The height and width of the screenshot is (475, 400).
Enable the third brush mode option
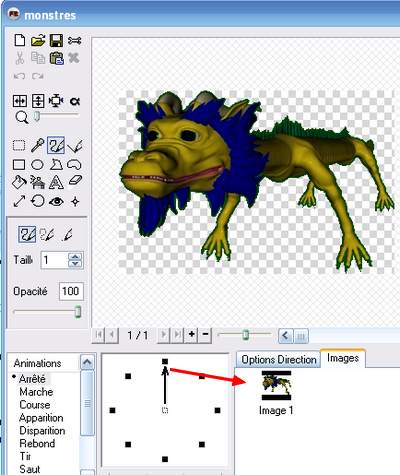pyautogui.click(x=67, y=235)
